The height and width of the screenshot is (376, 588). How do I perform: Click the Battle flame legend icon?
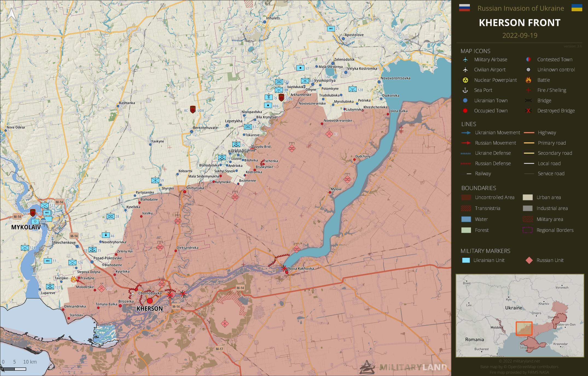pos(528,80)
